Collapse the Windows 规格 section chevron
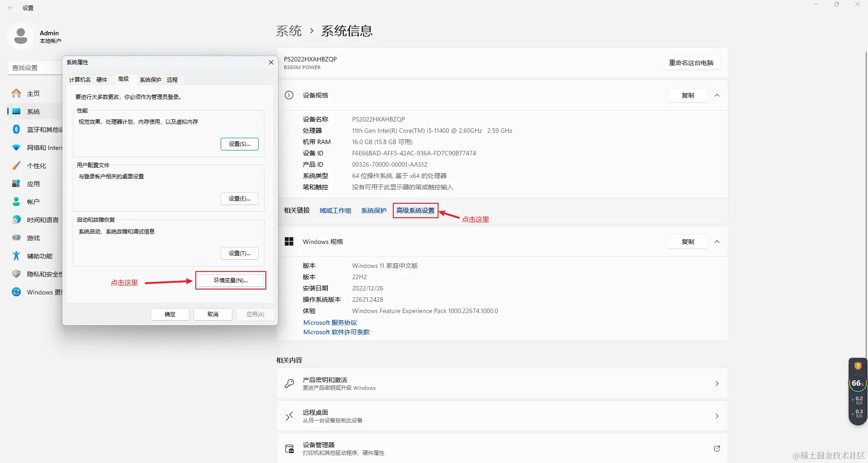This screenshot has width=868, height=463. [717, 242]
